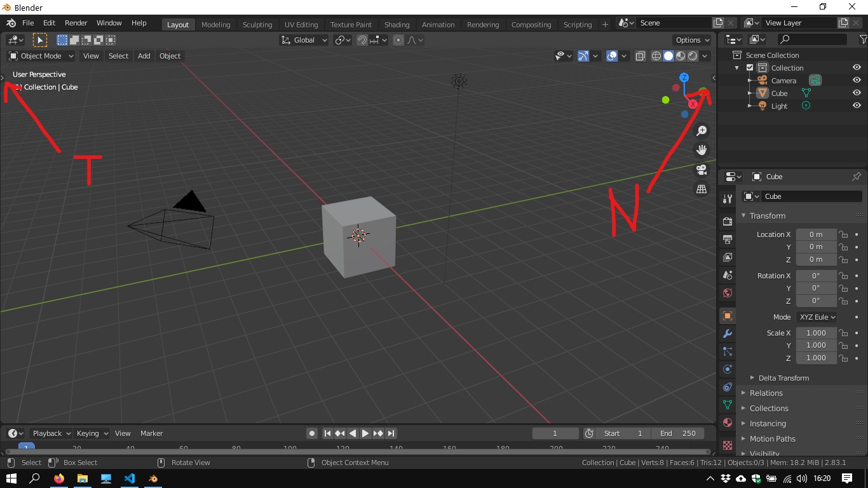
Task: Toggle the camera view icon
Action: point(702,170)
